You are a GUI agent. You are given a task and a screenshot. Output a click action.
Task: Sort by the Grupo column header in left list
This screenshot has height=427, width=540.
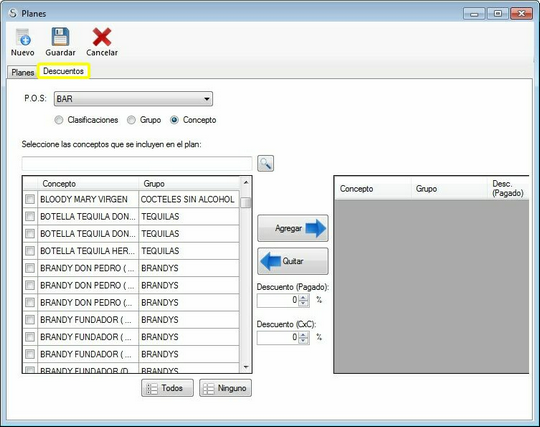[x=189, y=184]
